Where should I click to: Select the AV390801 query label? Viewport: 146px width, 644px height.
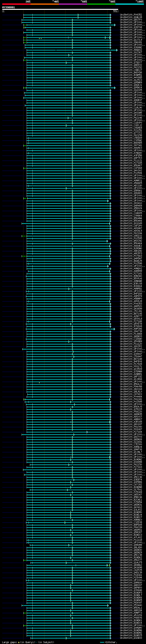point(8,8)
